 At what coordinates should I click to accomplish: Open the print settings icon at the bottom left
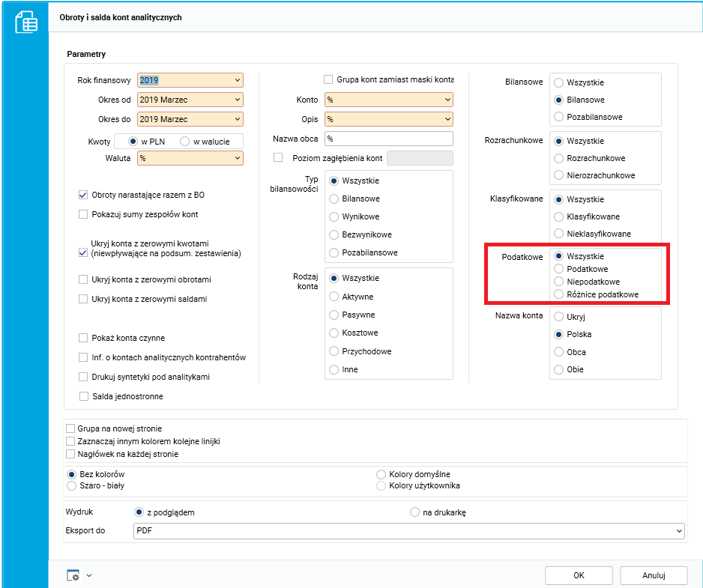73,575
